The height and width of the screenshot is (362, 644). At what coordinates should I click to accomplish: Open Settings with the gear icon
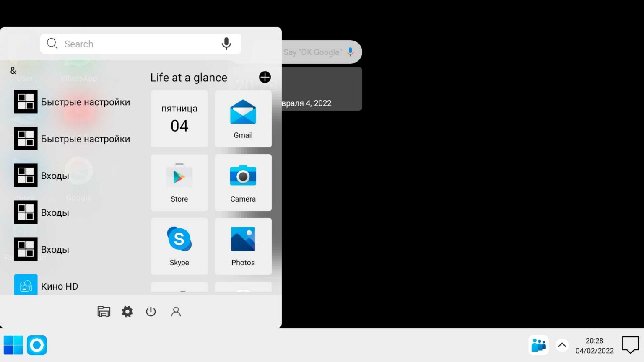(127, 311)
